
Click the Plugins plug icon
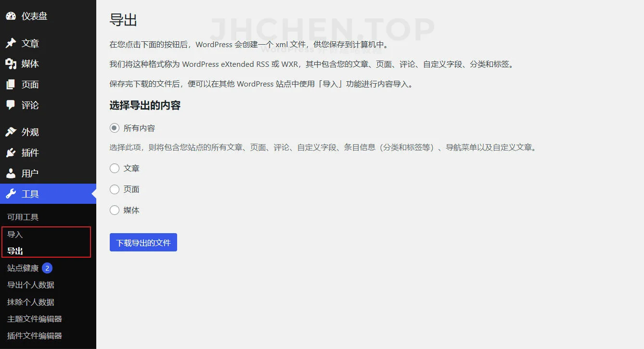[11, 152]
